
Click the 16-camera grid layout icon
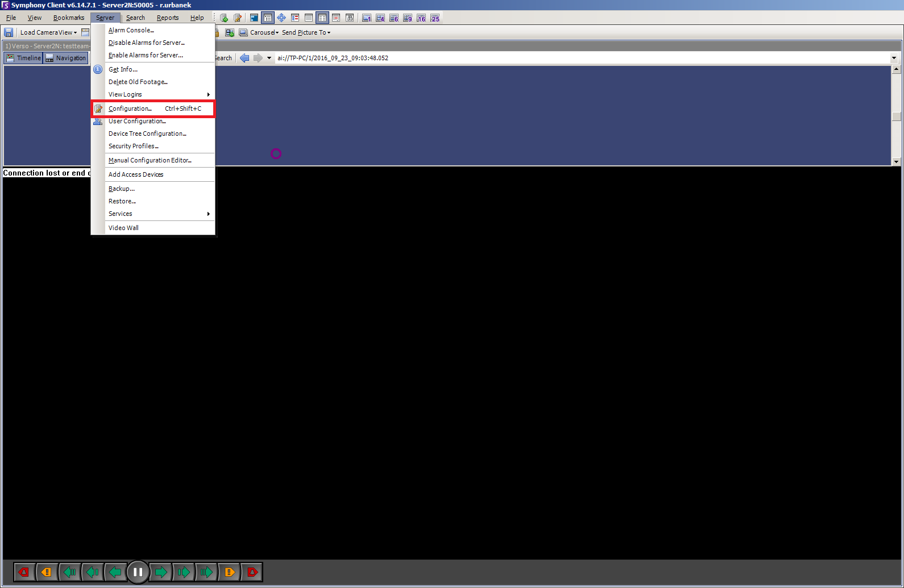(x=421, y=18)
